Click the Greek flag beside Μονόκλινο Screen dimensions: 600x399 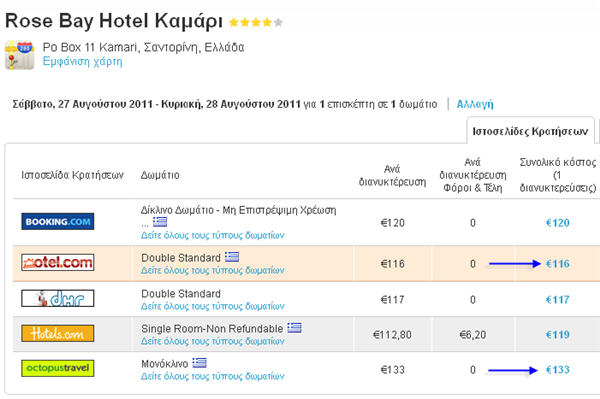199,363
